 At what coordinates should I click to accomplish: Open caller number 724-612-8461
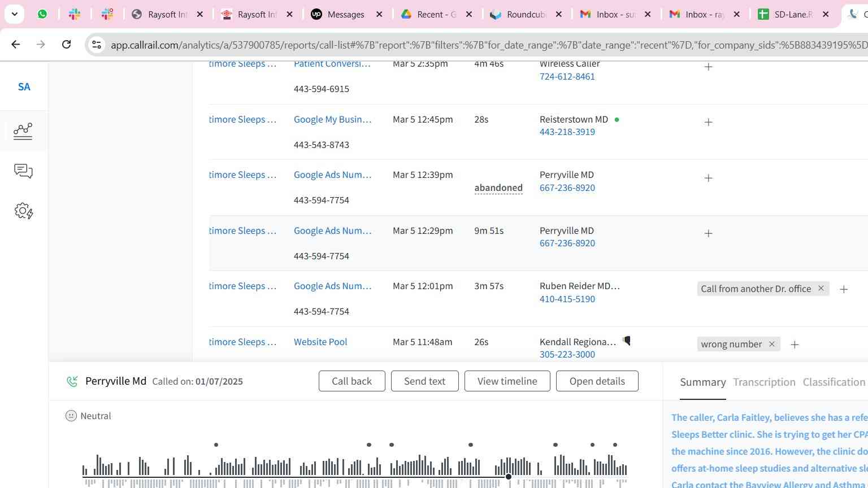pos(567,77)
